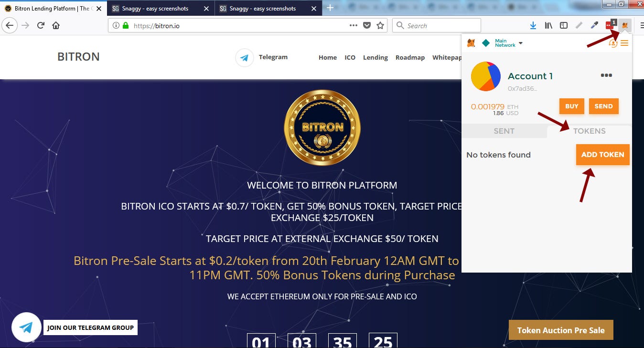
Task: Click the bitron.io address bar URL field
Action: pos(239,26)
